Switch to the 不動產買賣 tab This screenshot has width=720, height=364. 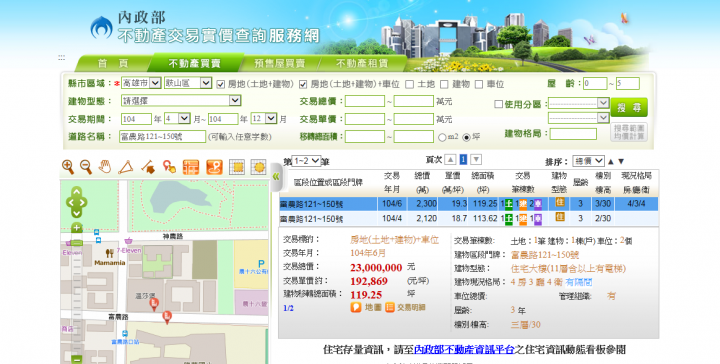(195, 63)
